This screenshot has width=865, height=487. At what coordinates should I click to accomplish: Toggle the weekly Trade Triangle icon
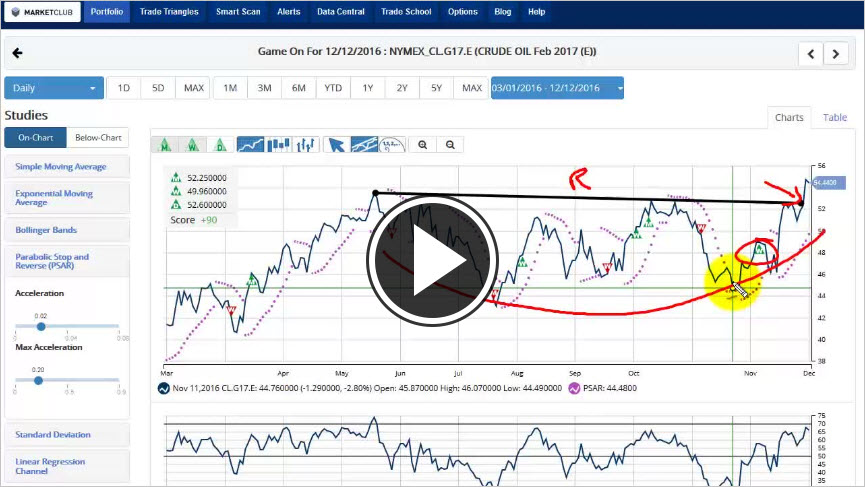(x=193, y=145)
